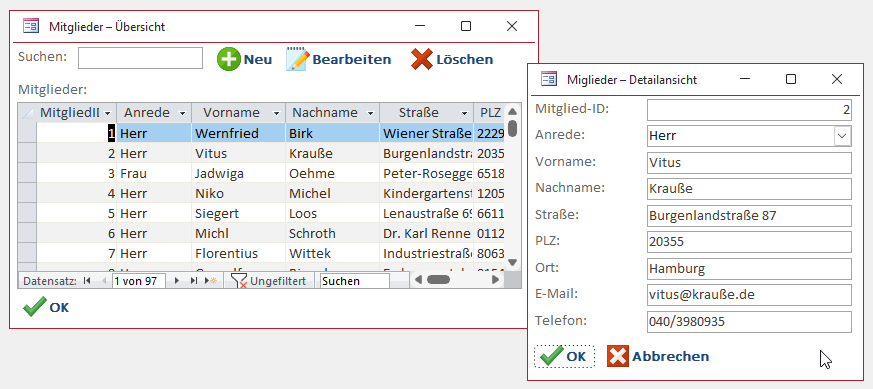Click the PLZ column header
873x389 pixels.
[x=489, y=113]
